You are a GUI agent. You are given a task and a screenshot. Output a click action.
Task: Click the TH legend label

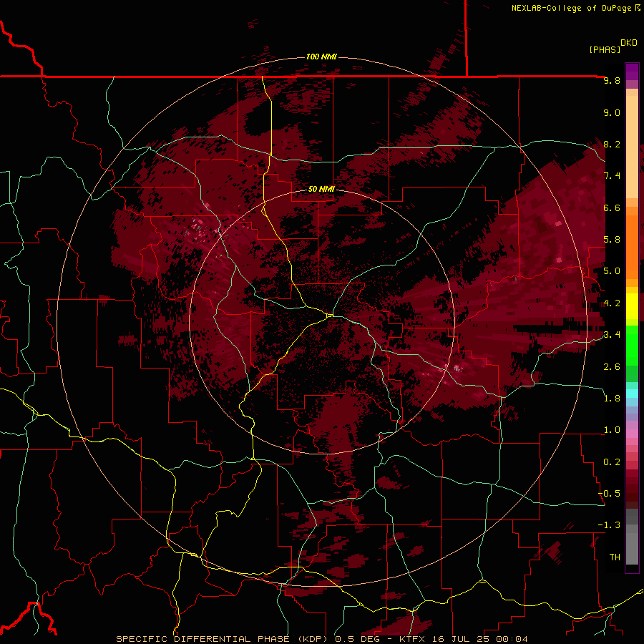tap(615, 557)
